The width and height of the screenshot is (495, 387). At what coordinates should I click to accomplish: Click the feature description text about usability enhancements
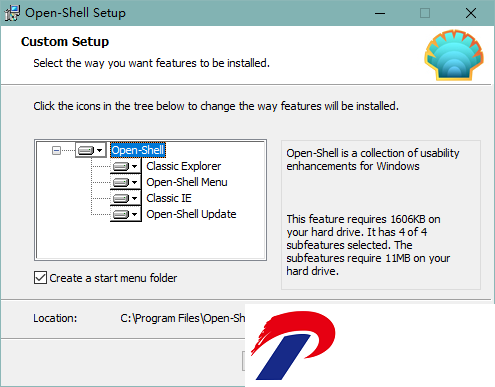[x=373, y=159]
